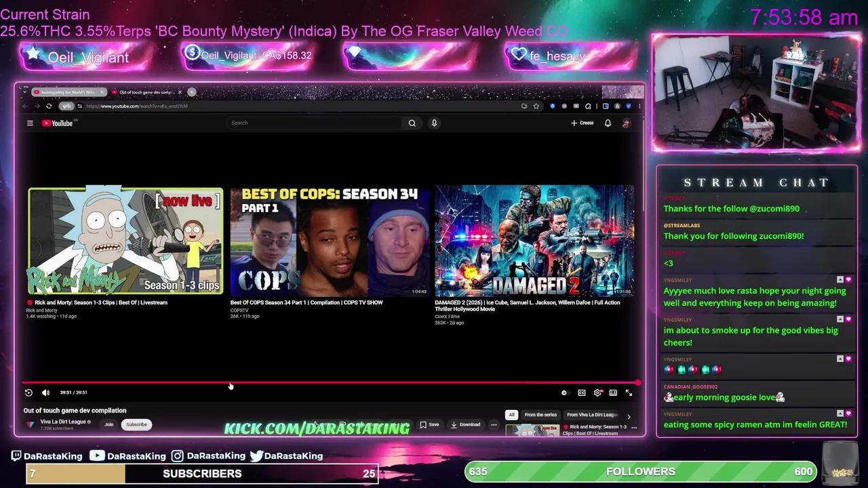Close the 'Out of touch game dev' tab

180,91
